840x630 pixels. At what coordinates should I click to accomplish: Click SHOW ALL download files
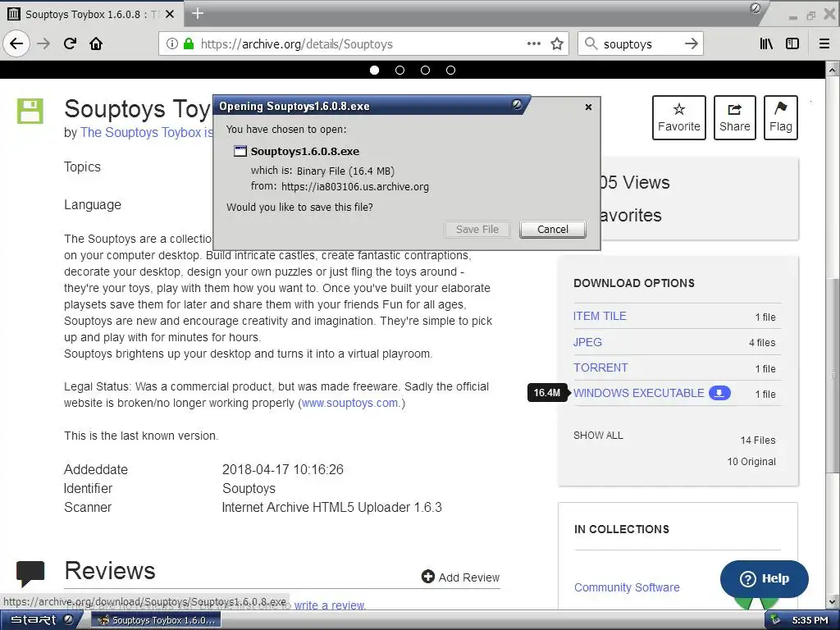[x=598, y=436]
